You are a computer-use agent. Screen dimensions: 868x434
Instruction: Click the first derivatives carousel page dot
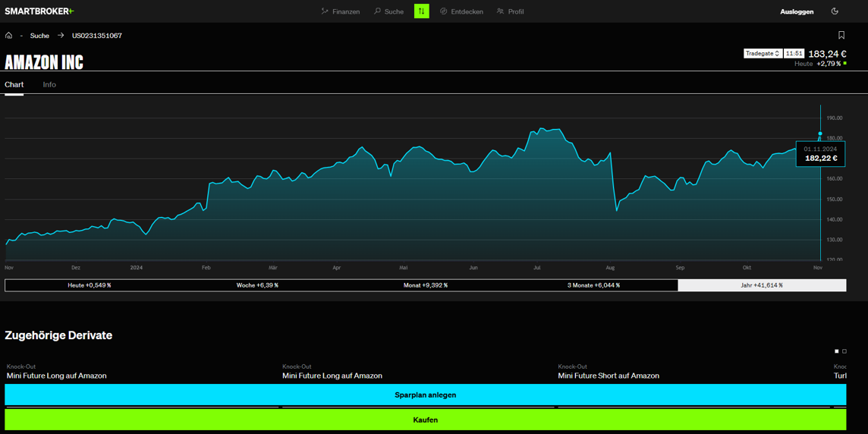point(836,351)
